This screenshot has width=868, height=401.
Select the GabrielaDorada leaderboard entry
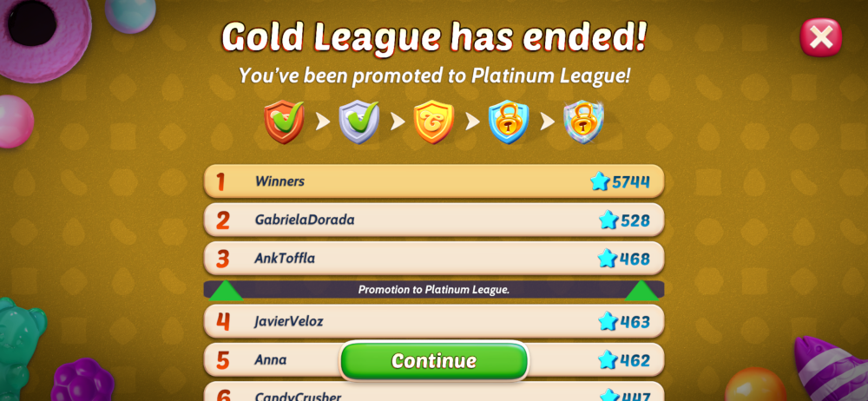click(x=433, y=220)
